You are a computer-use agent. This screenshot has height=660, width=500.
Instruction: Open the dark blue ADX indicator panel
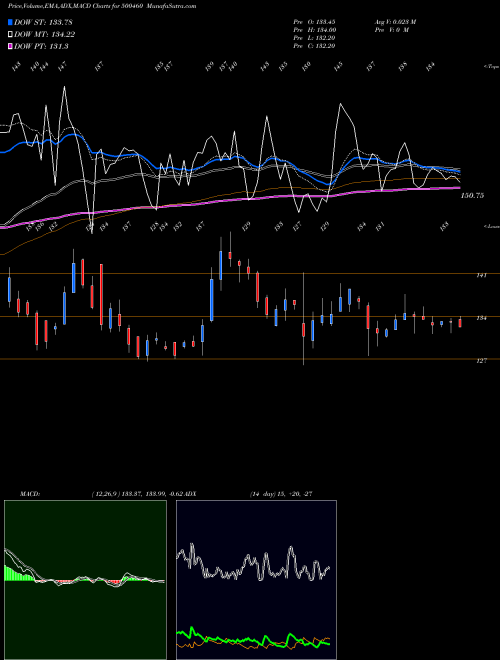(x=256, y=580)
